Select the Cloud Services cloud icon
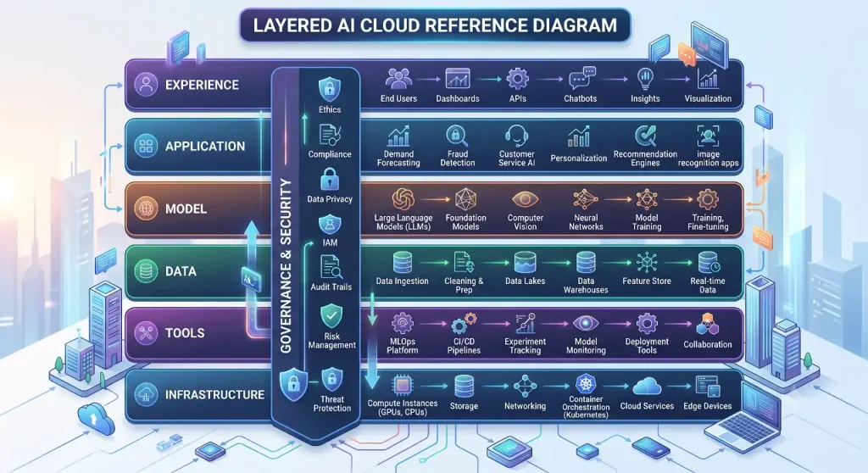 pos(647,386)
